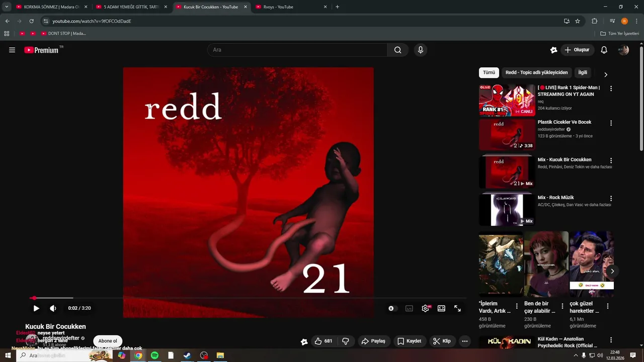Enter fullscreen mode
Image resolution: width=644 pixels, height=362 pixels.
click(x=457, y=308)
